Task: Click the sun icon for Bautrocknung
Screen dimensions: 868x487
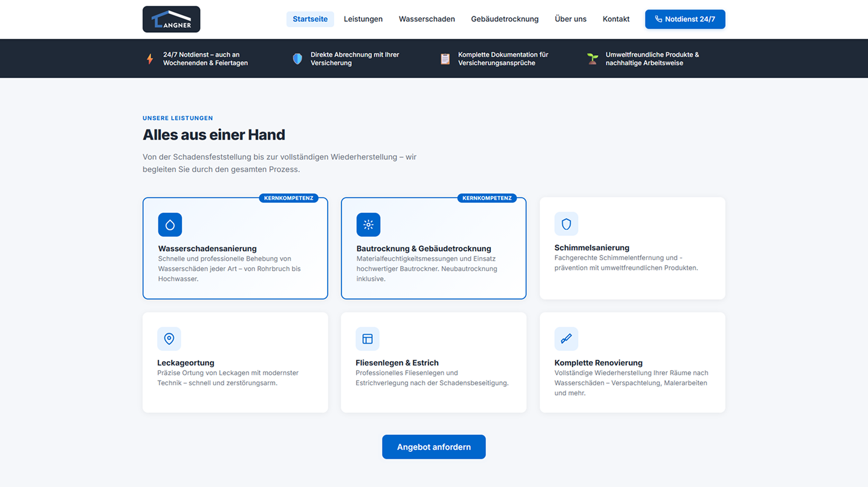Action: coord(368,224)
